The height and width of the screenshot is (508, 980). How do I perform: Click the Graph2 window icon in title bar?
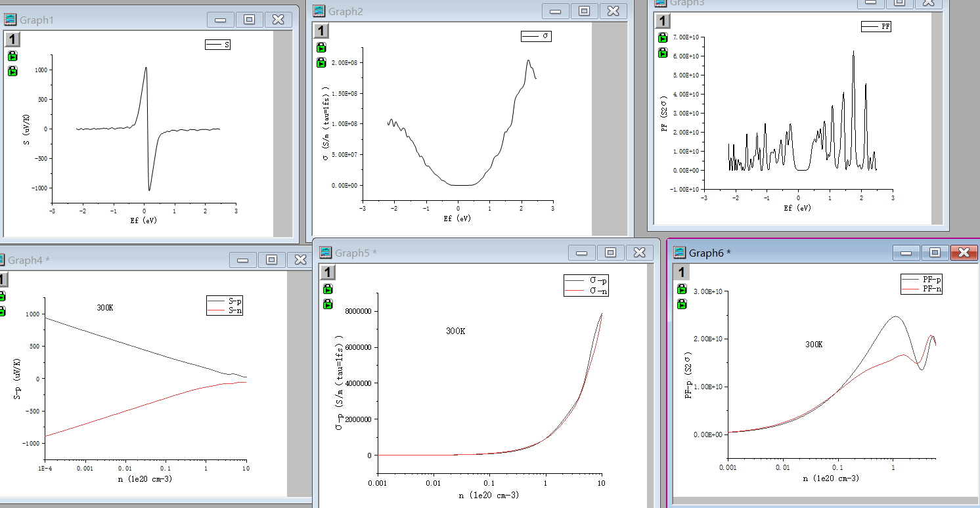coord(319,11)
